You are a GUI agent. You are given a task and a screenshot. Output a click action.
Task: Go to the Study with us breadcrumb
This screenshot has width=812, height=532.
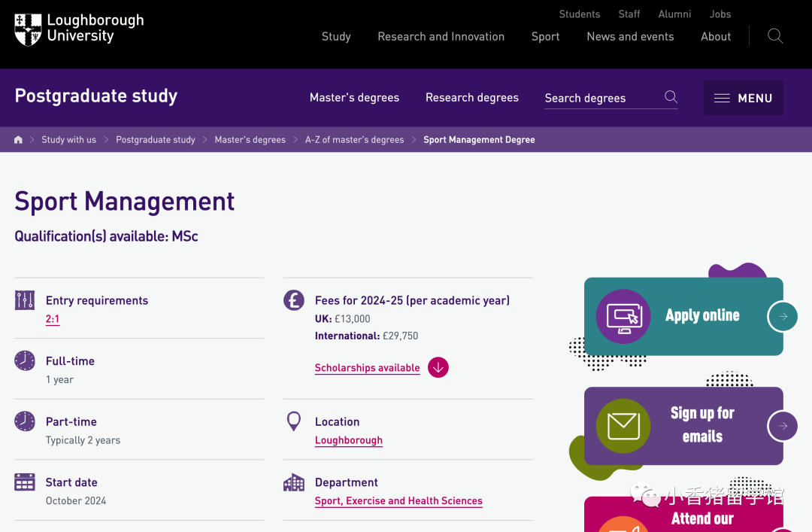click(69, 139)
